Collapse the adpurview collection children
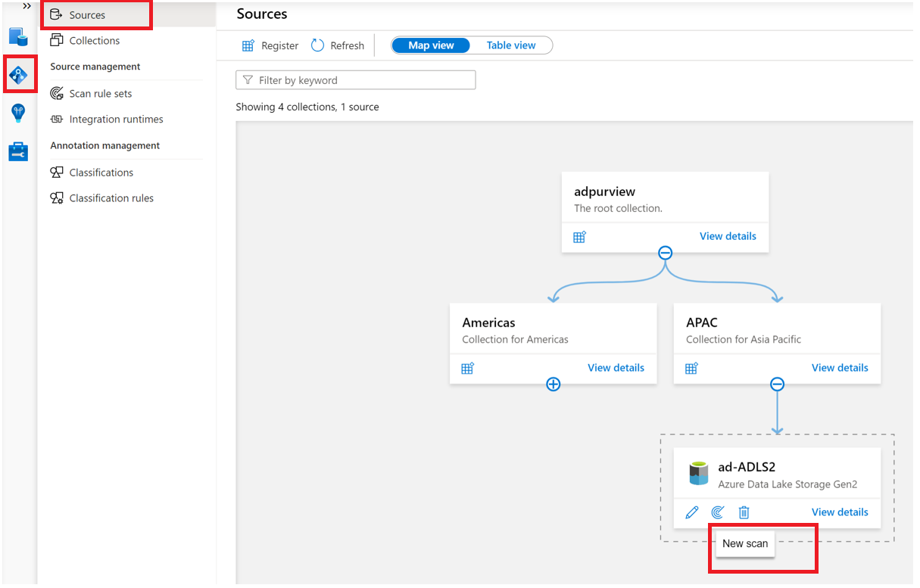The image size is (920, 588). pyautogui.click(x=665, y=253)
